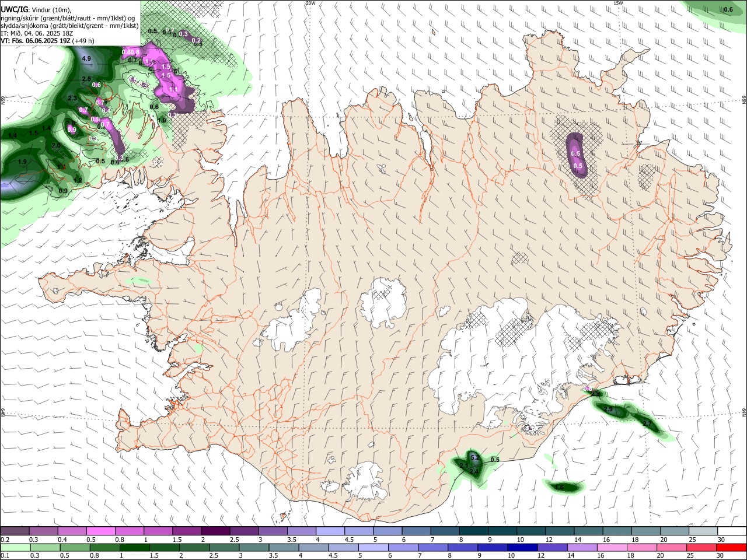Click the 15W longitude label
Viewport: 747px width, 560px height.
tap(618, 3)
